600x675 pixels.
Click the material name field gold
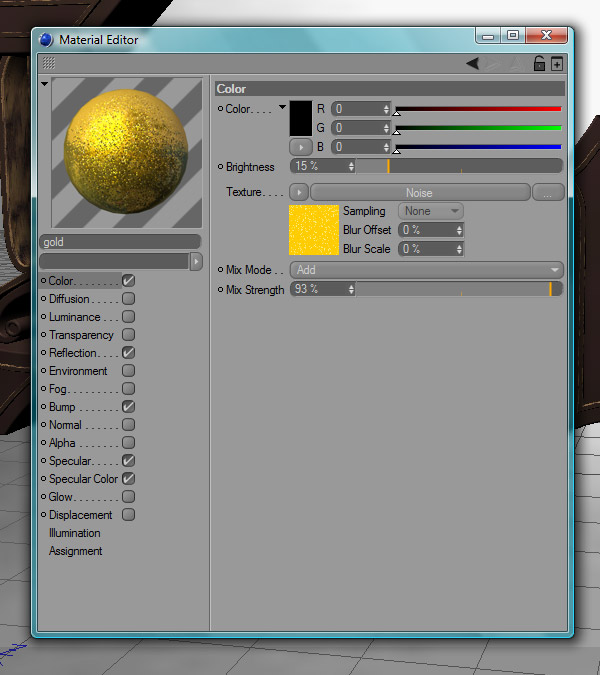pos(120,242)
